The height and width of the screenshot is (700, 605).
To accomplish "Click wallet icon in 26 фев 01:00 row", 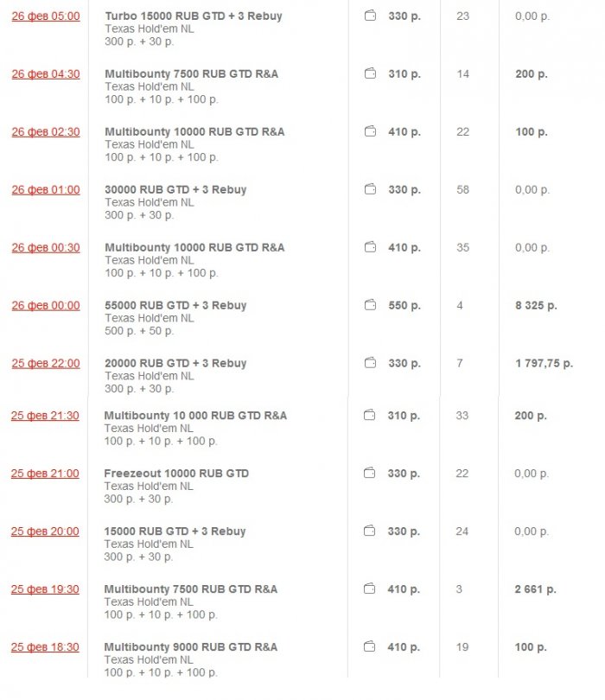I will (x=370, y=190).
